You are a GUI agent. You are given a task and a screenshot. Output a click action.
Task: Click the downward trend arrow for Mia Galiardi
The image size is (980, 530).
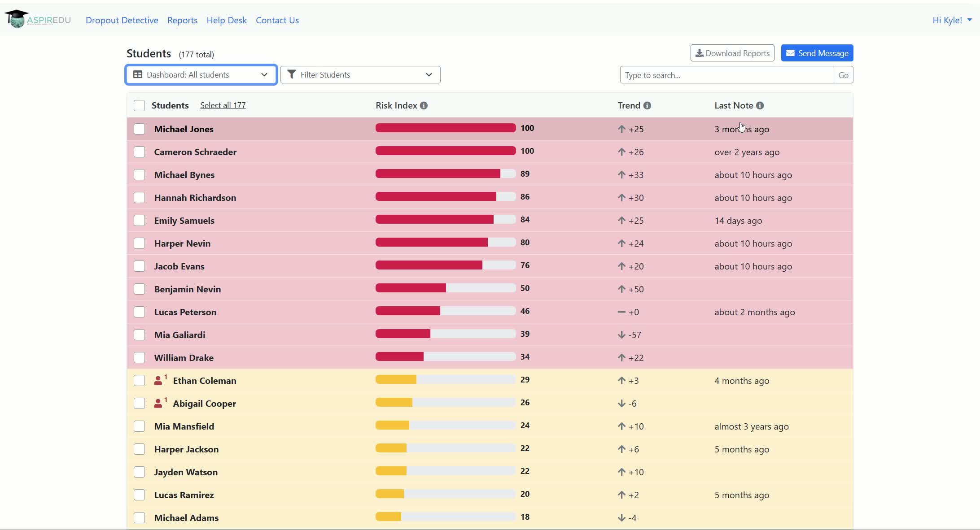pyautogui.click(x=621, y=335)
